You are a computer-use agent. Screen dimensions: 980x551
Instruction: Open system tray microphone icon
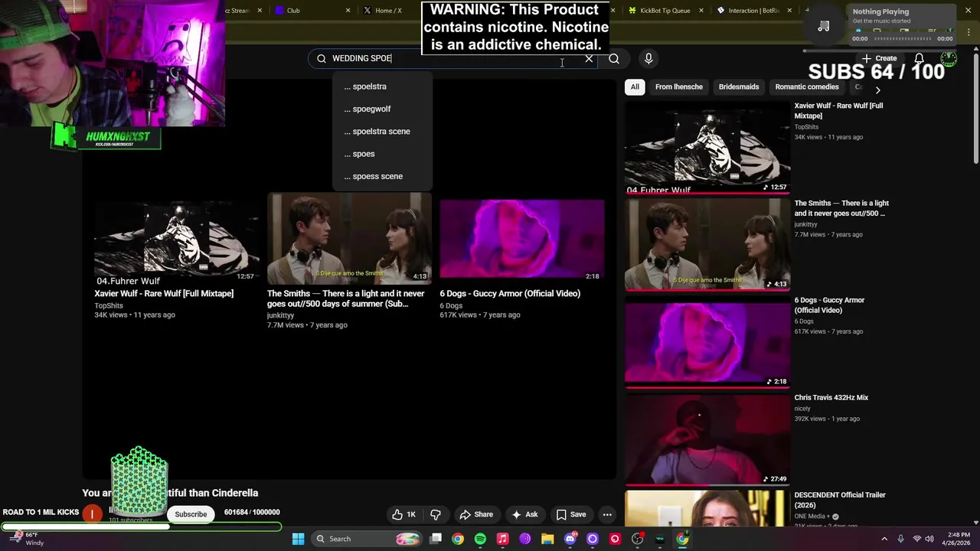900,539
